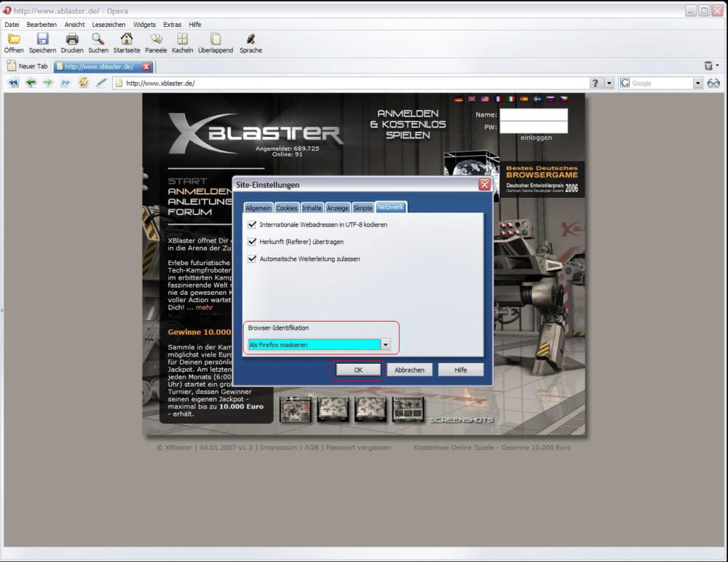The height and width of the screenshot is (562, 728).
Task: Open the Impressum footer link
Action: pos(278,447)
